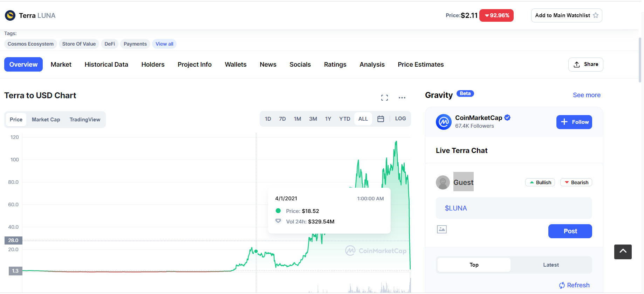Click the image upload icon in chat
This screenshot has height=294, width=644.
tap(441, 229)
